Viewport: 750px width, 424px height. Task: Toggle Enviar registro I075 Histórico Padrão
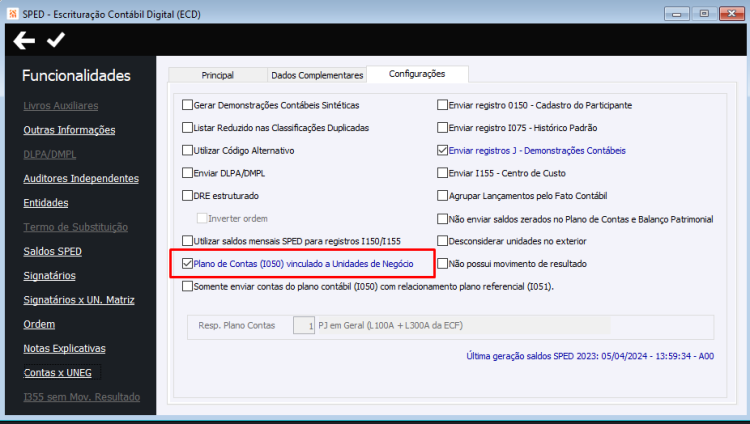442,128
